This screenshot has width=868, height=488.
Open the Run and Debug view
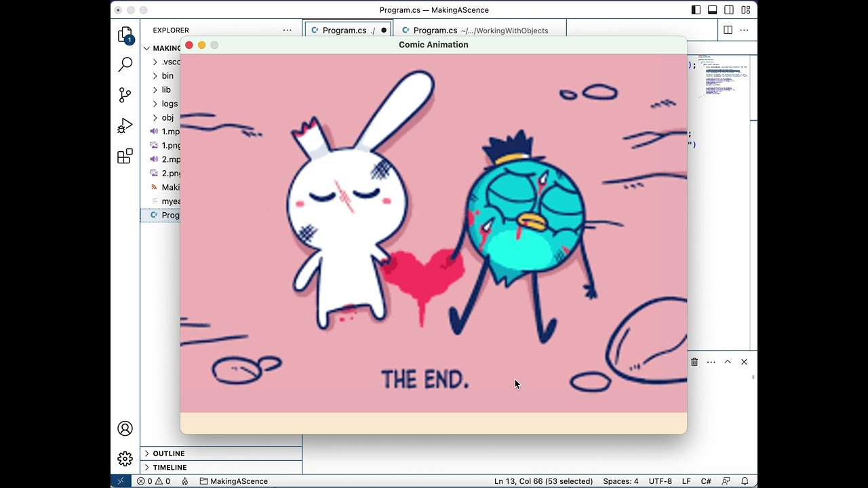coord(125,126)
